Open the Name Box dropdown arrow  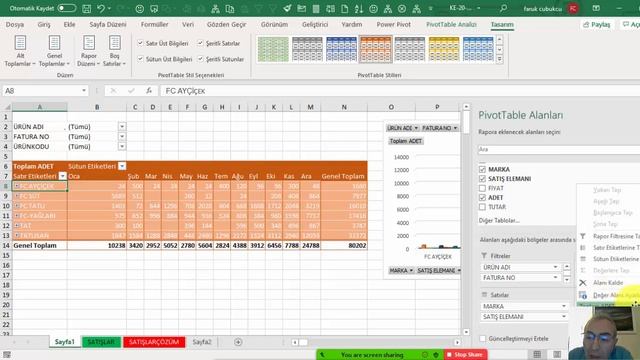(84, 91)
